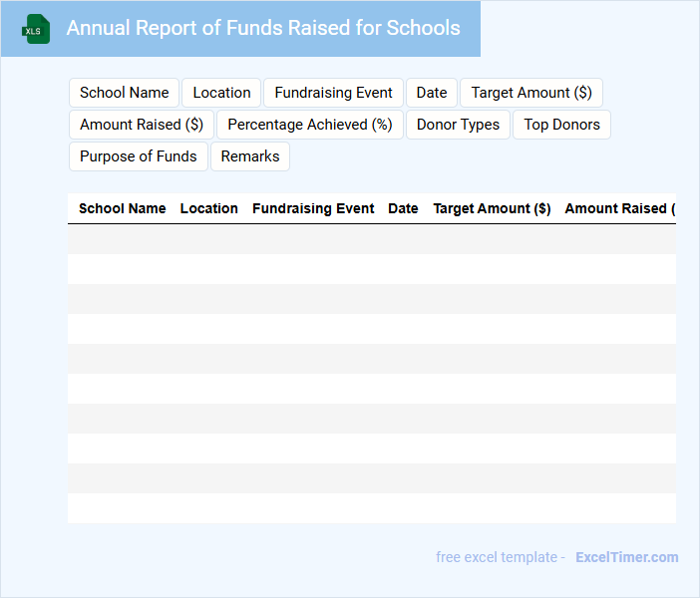This screenshot has height=598, width=700.
Task: Click the School Name column header
Action: tap(122, 208)
